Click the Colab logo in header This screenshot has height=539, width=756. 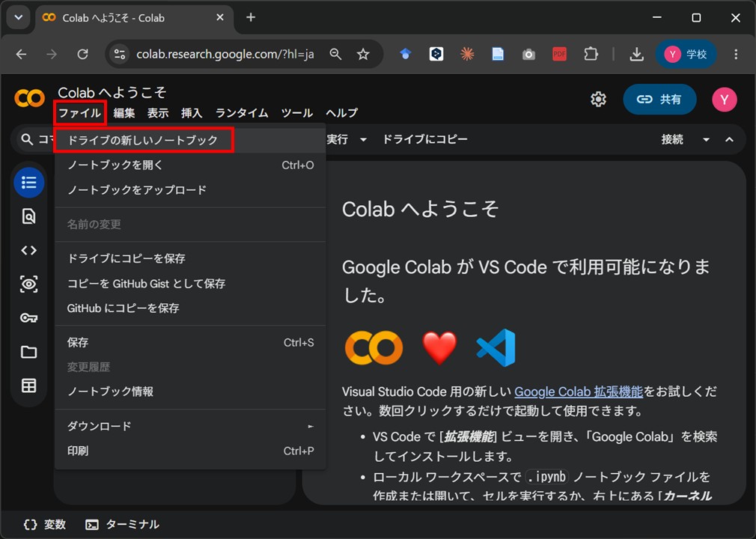29,98
